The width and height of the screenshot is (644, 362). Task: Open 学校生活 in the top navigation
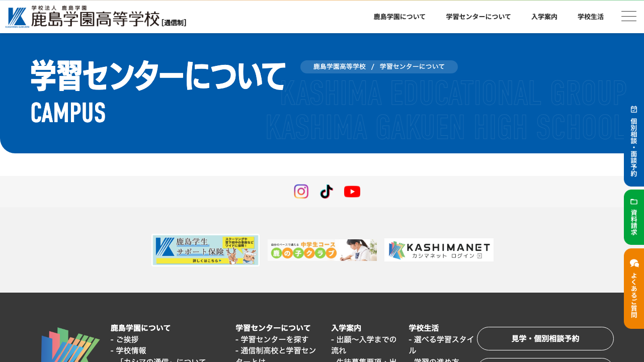click(591, 17)
